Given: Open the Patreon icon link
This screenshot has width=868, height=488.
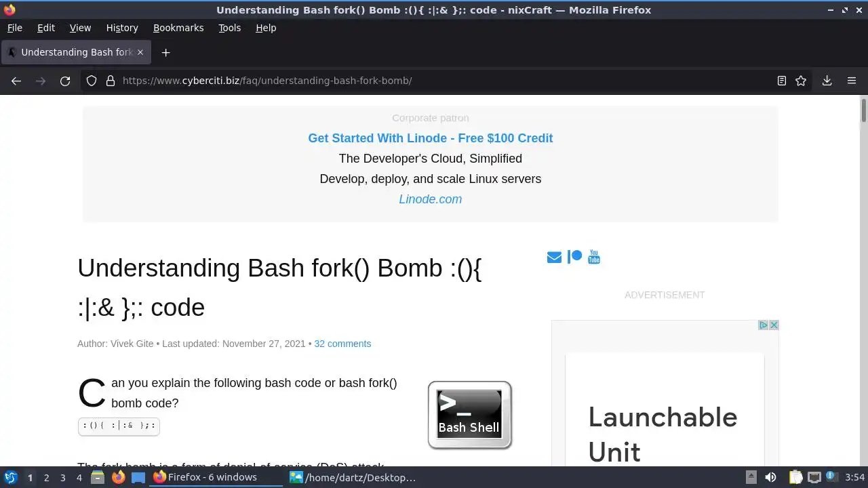Looking at the screenshot, I should [x=574, y=257].
